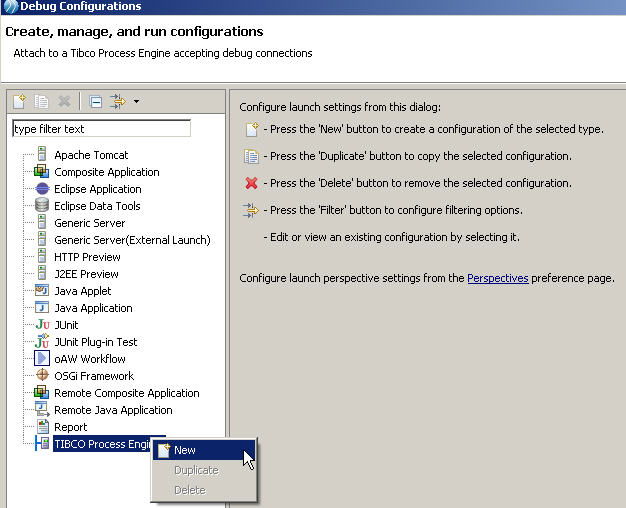Click the red Delete icon in help text
626x508 pixels.
pyautogui.click(x=251, y=183)
